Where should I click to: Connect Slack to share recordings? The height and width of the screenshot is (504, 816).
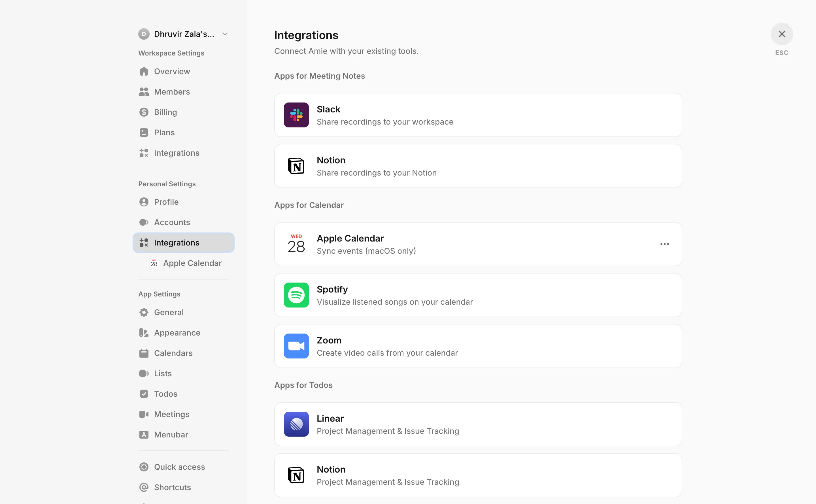pyautogui.click(x=478, y=115)
